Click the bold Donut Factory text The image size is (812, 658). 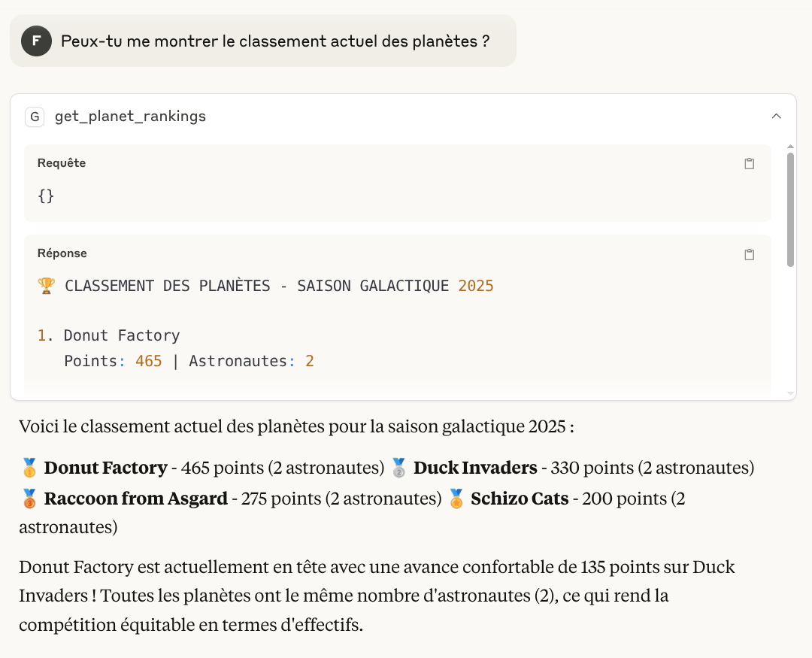click(104, 467)
